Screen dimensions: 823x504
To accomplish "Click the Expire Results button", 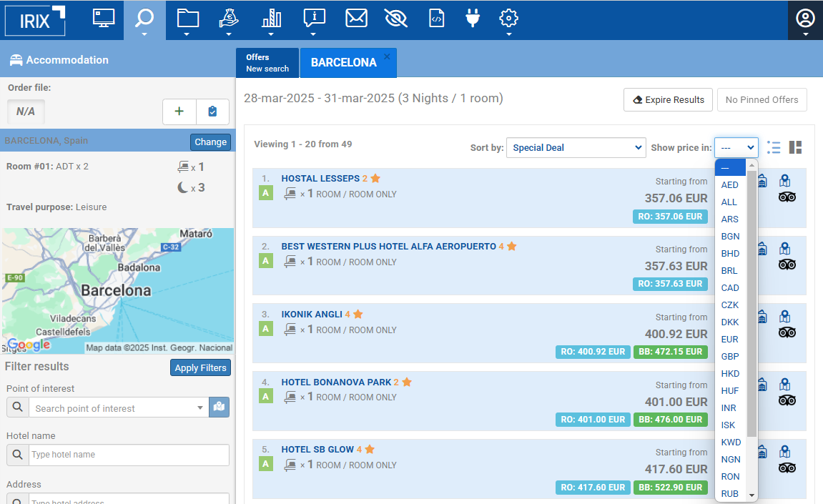I will coord(668,100).
